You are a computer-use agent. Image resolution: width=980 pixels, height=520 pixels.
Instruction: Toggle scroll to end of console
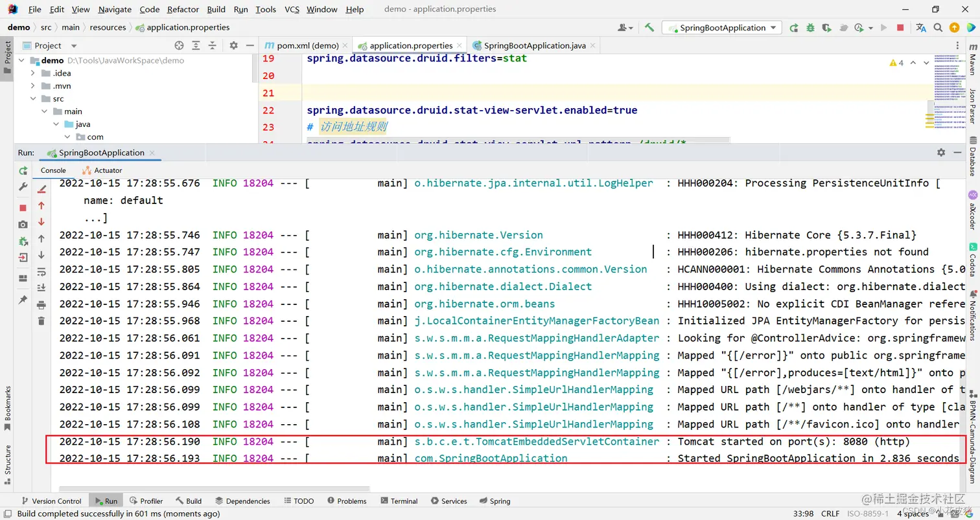pyautogui.click(x=41, y=288)
